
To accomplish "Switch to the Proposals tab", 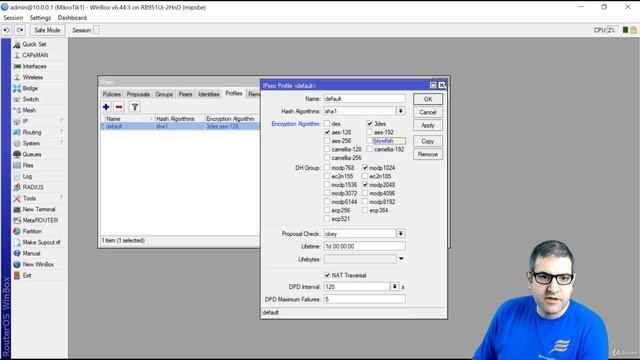I will 138,94.
